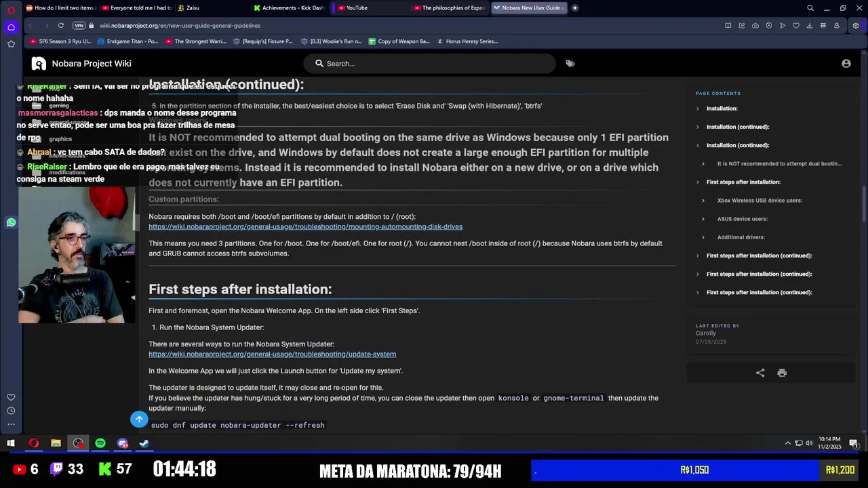Switch to the 'How do I limit two items' tab
The height and width of the screenshot is (488, 868).
[60, 8]
